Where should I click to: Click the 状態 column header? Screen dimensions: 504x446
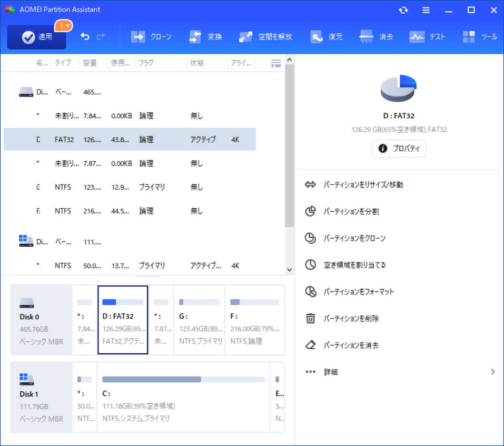coord(197,63)
